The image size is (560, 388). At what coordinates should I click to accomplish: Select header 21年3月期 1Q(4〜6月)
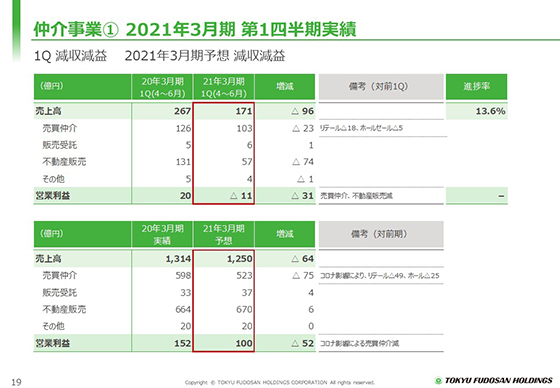click(x=224, y=87)
